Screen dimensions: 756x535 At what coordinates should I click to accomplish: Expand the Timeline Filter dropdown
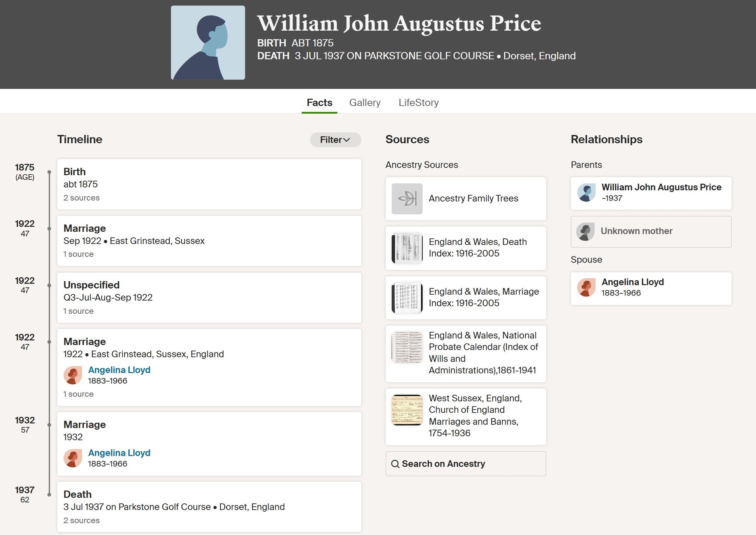(x=335, y=140)
